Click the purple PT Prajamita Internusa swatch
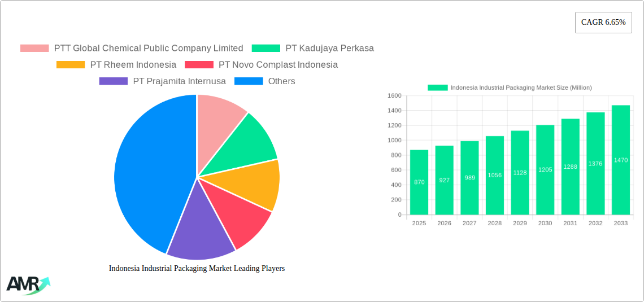 (113, 81)
